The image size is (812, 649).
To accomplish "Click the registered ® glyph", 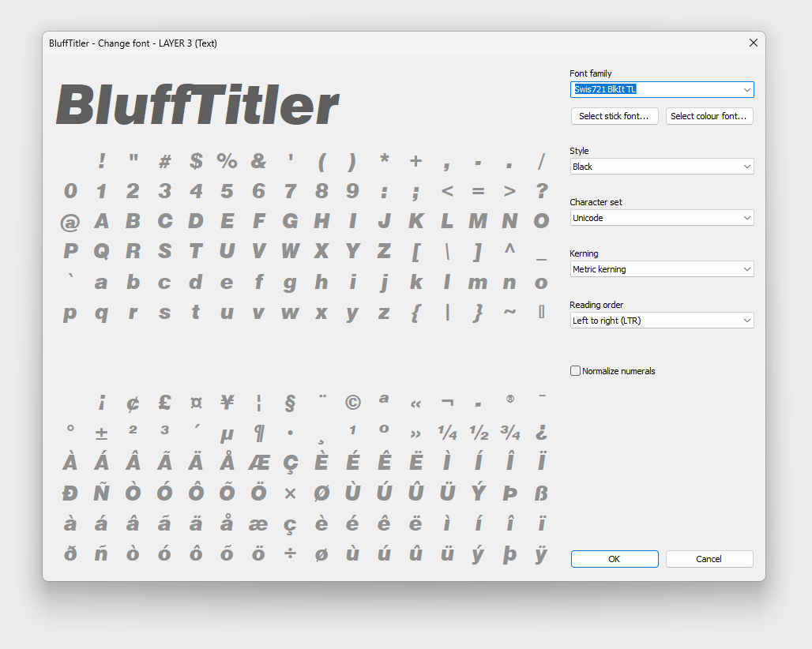I will (510, 399).
